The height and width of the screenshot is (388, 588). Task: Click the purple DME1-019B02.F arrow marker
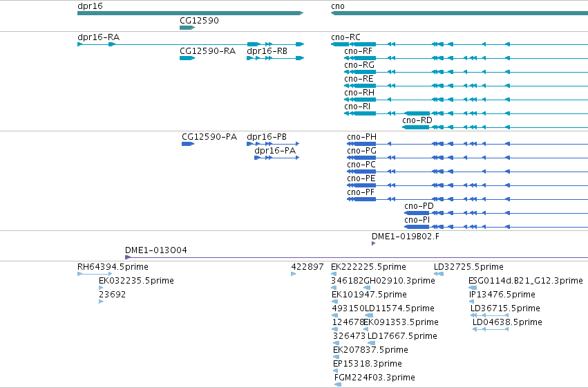(373, 243)
